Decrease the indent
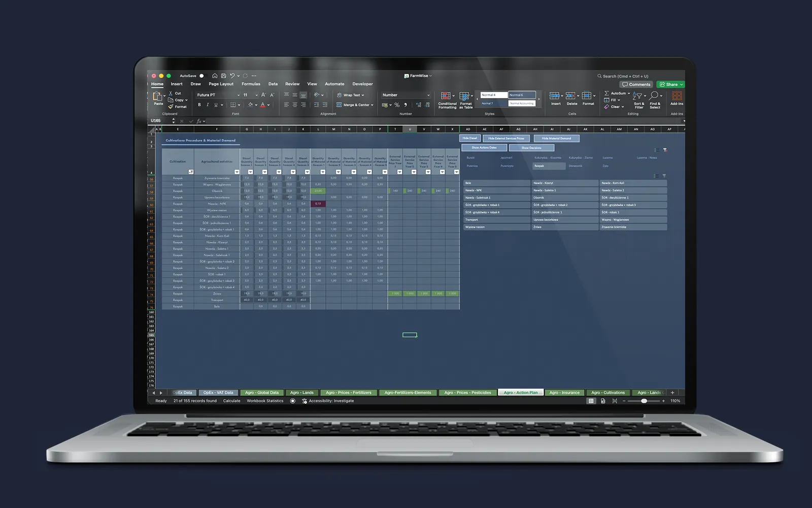Viewport: 812px width, 508px height. pos(317,105)
